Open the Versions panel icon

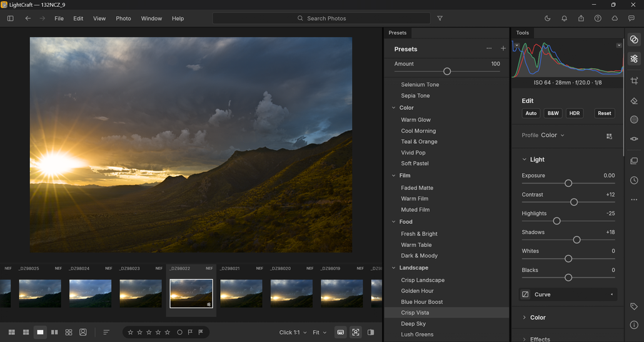634,161
